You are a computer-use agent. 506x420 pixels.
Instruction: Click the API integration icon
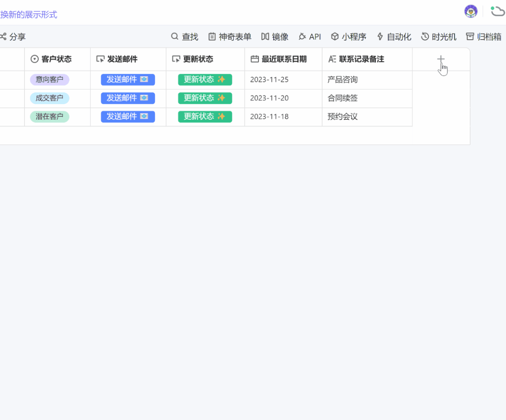(303, 37)
